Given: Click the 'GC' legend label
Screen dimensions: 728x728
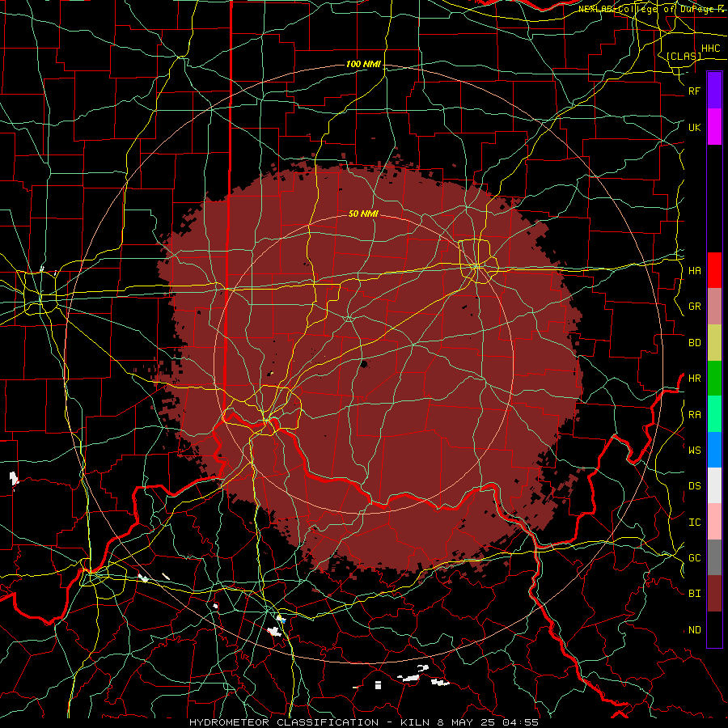Looking at the screenshot, I should click(694, 558).
